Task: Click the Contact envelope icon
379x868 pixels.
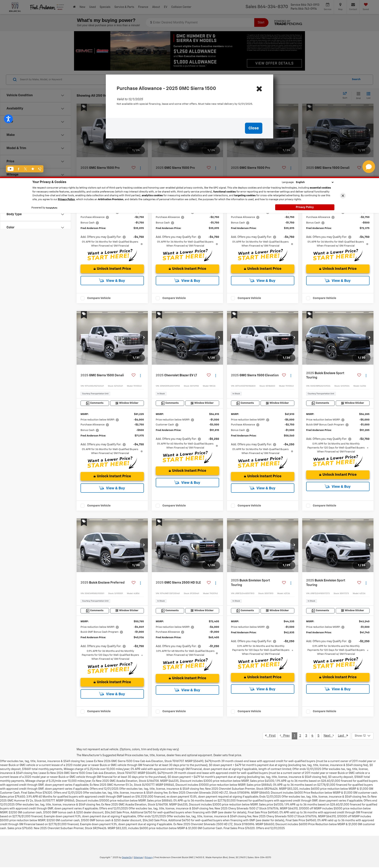Action: coord(353,6)
